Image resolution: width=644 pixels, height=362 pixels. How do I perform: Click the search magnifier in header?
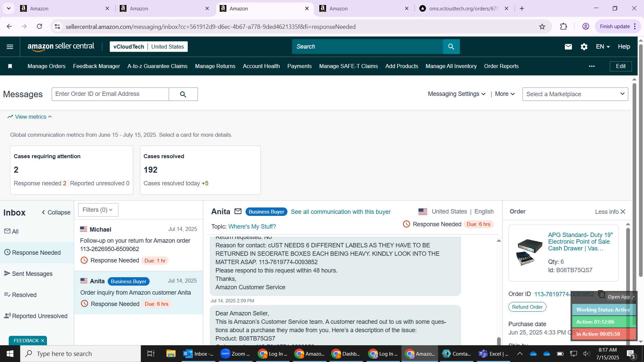click(x=451, y=47)
